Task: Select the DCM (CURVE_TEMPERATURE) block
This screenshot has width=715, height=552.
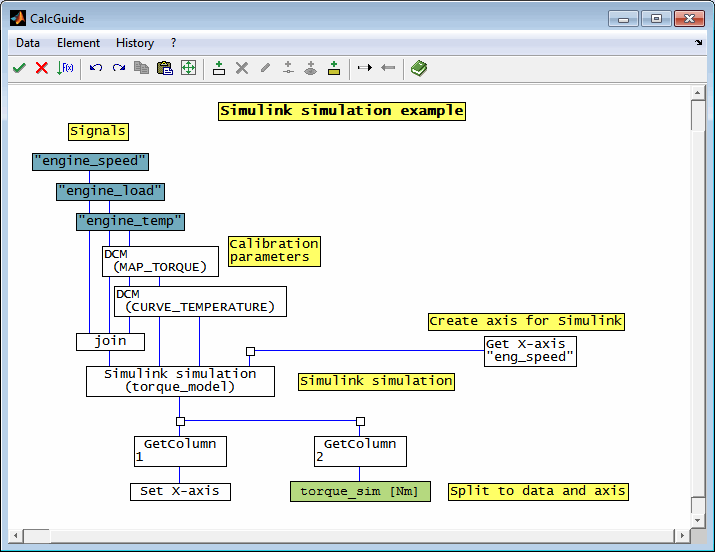Action: click(x=200, y=301)
